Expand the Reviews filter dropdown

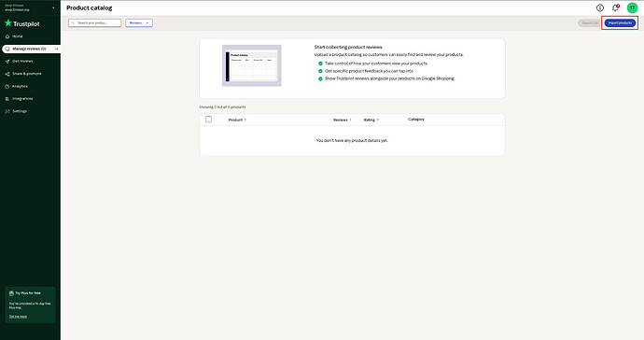[x=139, y=23]
